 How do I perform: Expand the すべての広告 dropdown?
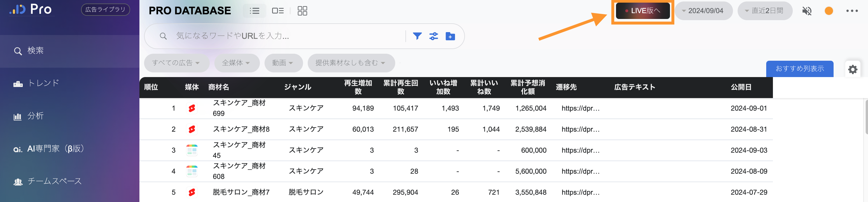tap(176, 63)
